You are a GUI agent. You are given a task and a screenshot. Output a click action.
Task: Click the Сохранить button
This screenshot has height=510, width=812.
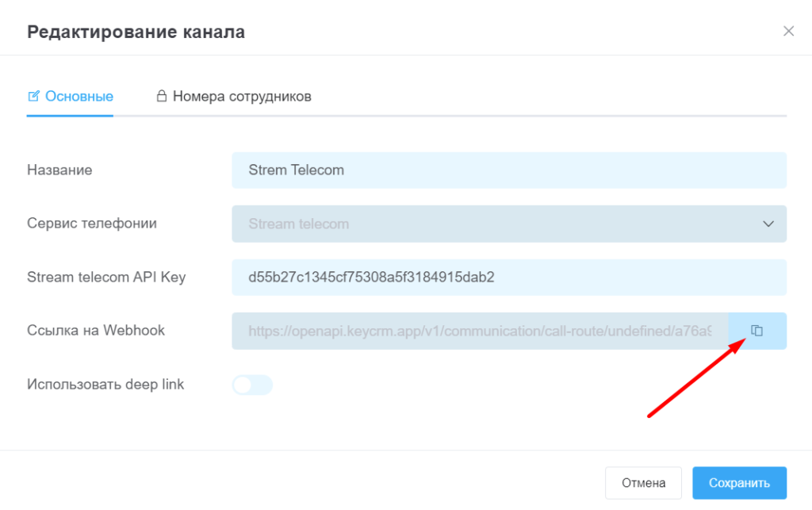tap(739, 482)
